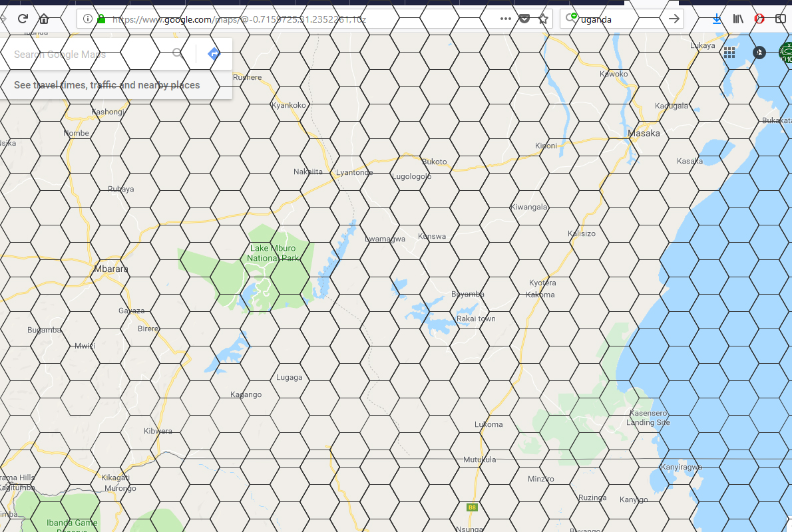This screenshot has width=792, height=532.
Task: Click the Rubaya place label
Action: coord(120,189)
